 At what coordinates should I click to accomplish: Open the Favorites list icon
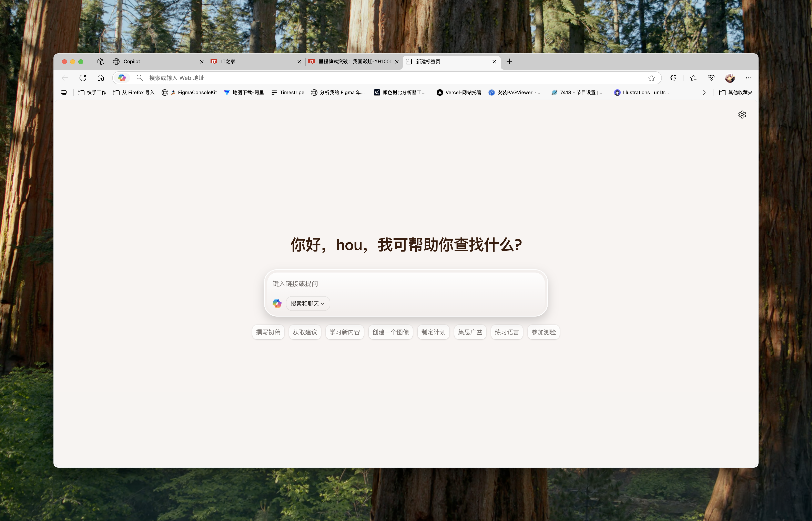pos(693,78)
